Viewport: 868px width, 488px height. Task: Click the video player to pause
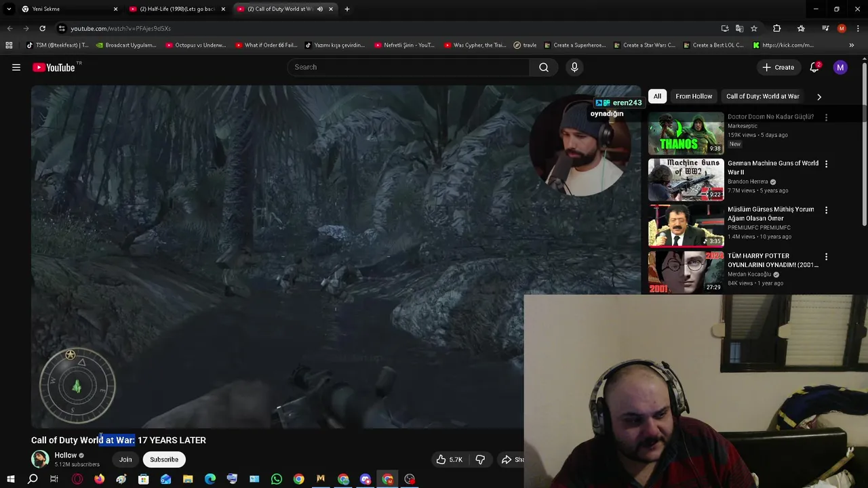tap(336, 257)
